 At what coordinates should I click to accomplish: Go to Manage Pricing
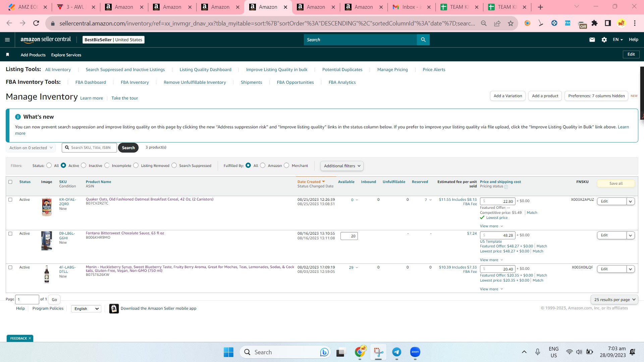pos(392,70)
